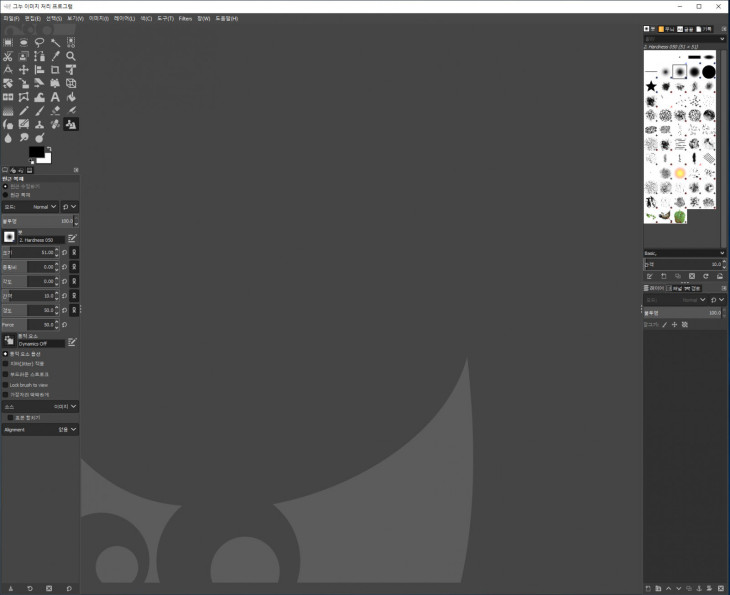Screen dimensions: 730x595
Task: Select the Perspective Clone tool
Action: (71, 124)
